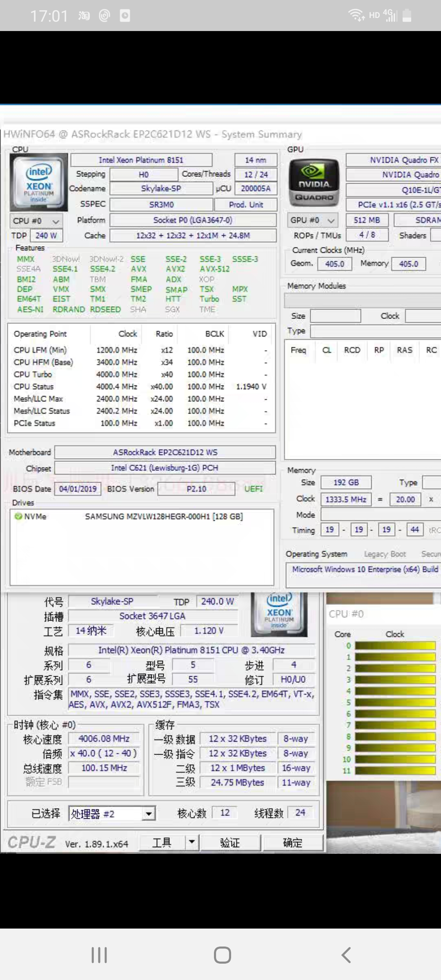Click the 确定 OK button
The width and height of the screenshot is (441, 980).
click(x=293, y=842)
